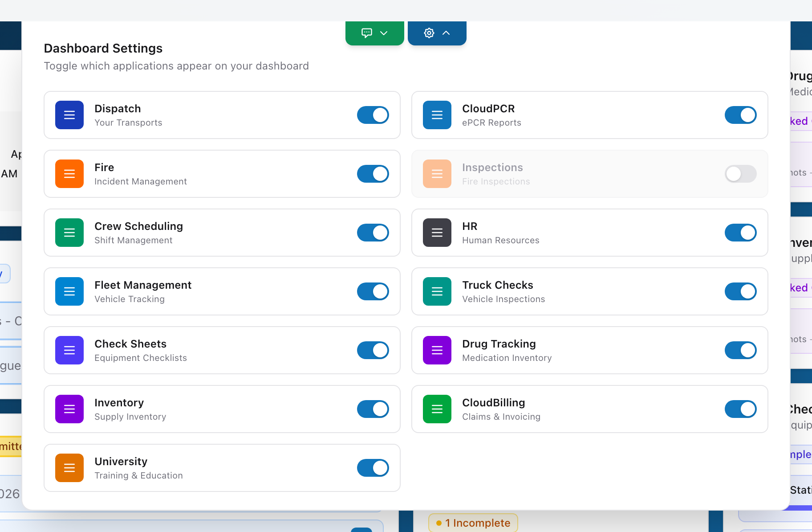The image size is (812, 532).
Task: Turn off Truck Checks switch
Action: [x=741, y=291]
